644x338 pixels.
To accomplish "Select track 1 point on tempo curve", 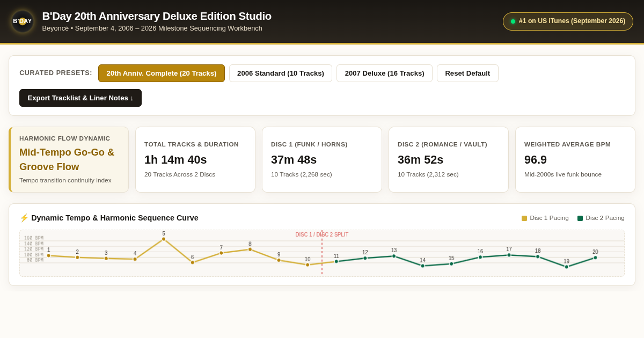I will pos(48,255).
